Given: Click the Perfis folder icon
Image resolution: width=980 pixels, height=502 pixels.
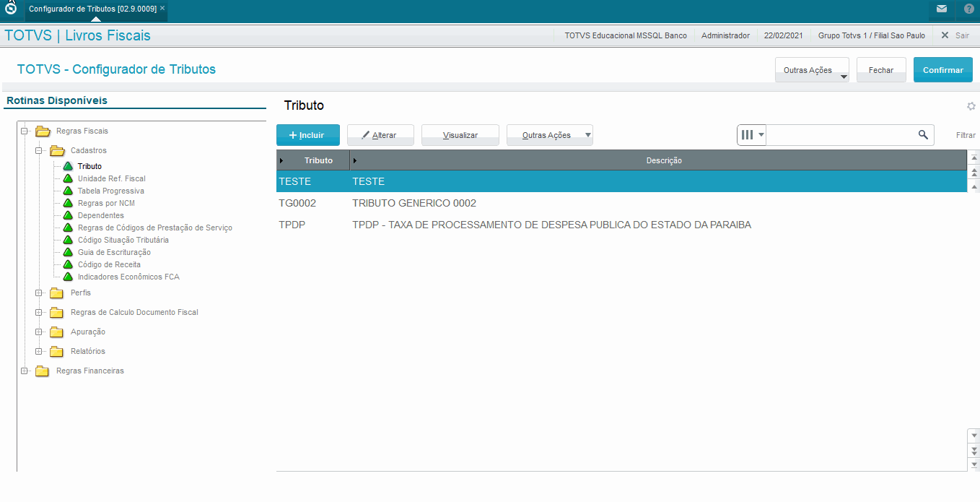Looking at the screenshot, I should click(x=56, y=293).
